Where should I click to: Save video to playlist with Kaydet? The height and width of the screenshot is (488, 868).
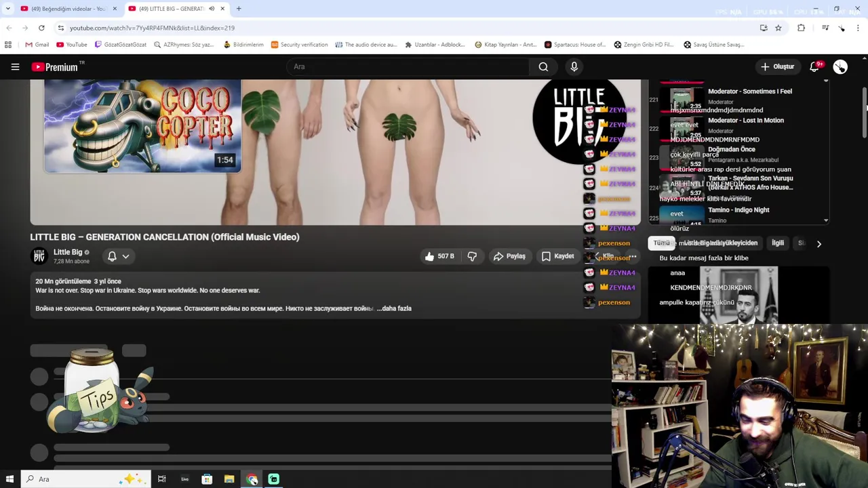pos(557,256)
